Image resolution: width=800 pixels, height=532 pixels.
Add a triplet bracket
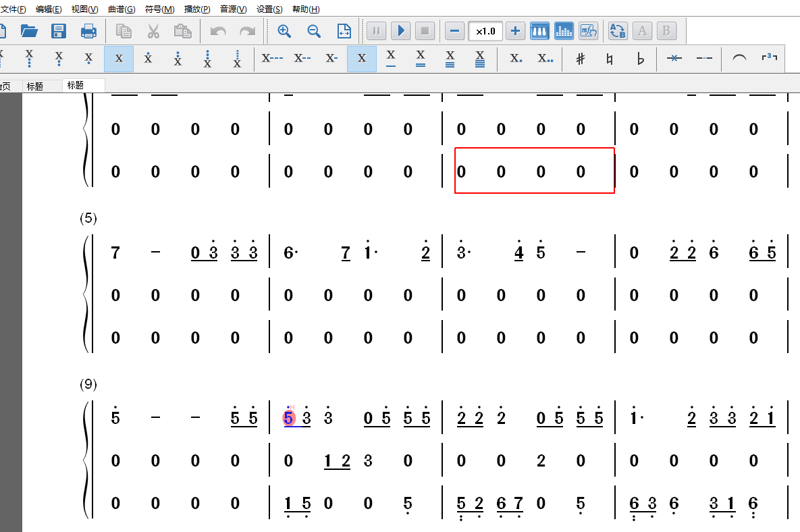coord(770,59)
